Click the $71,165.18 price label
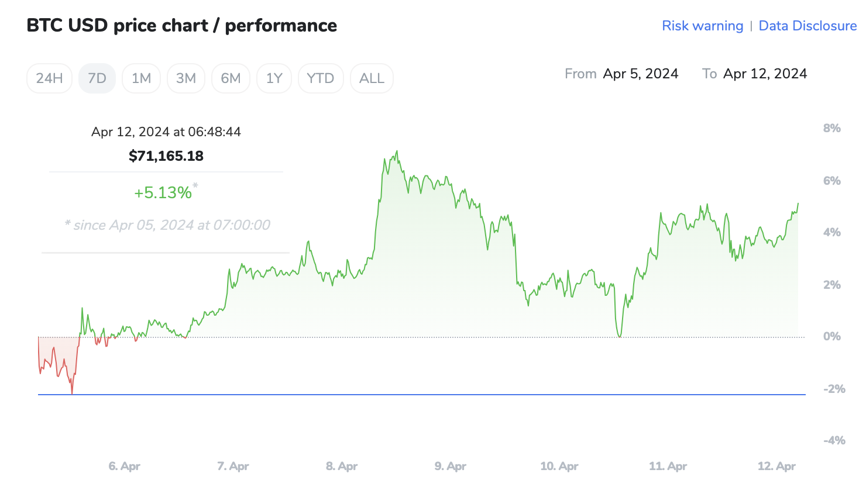This screenshot has width=866, height=504. (x=166, y=156)
